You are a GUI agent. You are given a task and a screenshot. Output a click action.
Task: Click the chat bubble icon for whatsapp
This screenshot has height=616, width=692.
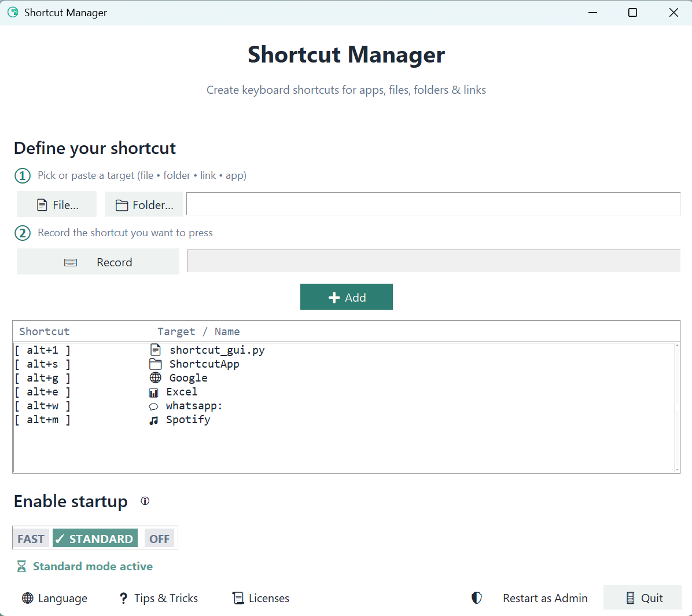(153, 406)
